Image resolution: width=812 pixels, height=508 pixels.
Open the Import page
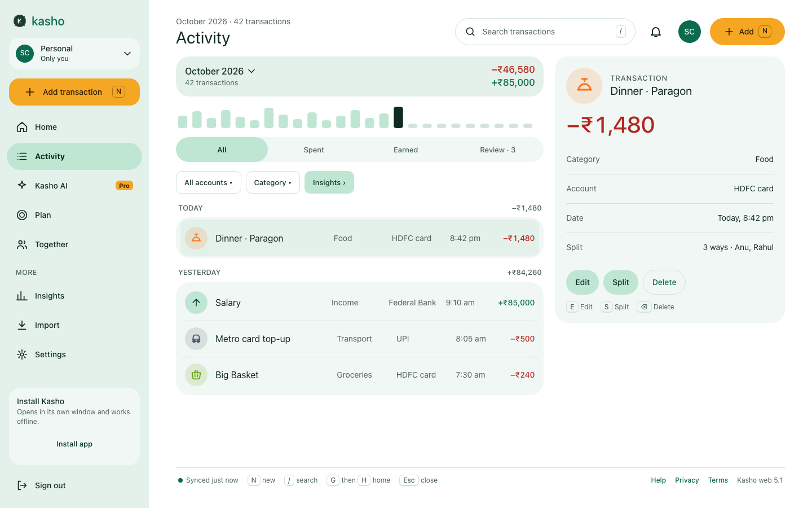74,325
